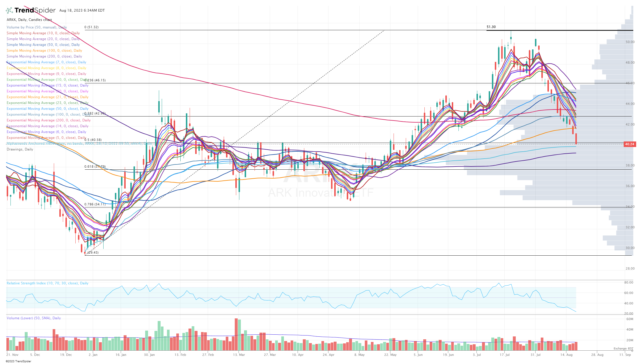Click the 13. Mar date axis label
The height and width of the screenshot is (364, 642).
pyautogui.click(x=239, y=355)
